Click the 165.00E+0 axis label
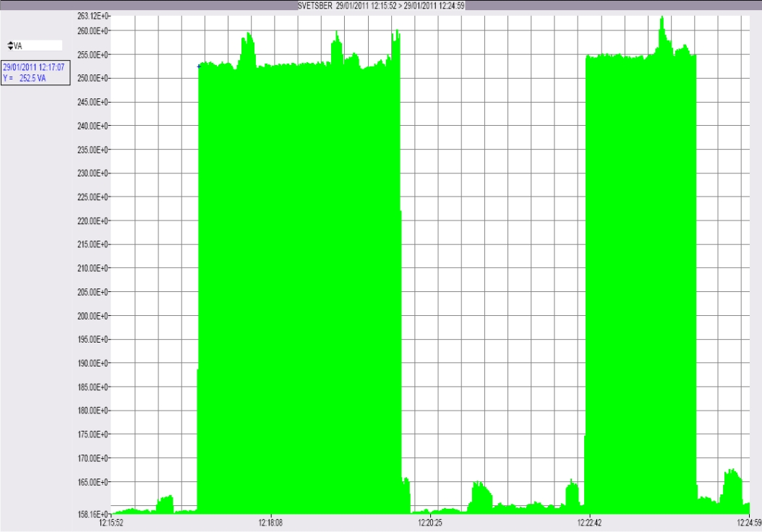 [x=93, y=482]
